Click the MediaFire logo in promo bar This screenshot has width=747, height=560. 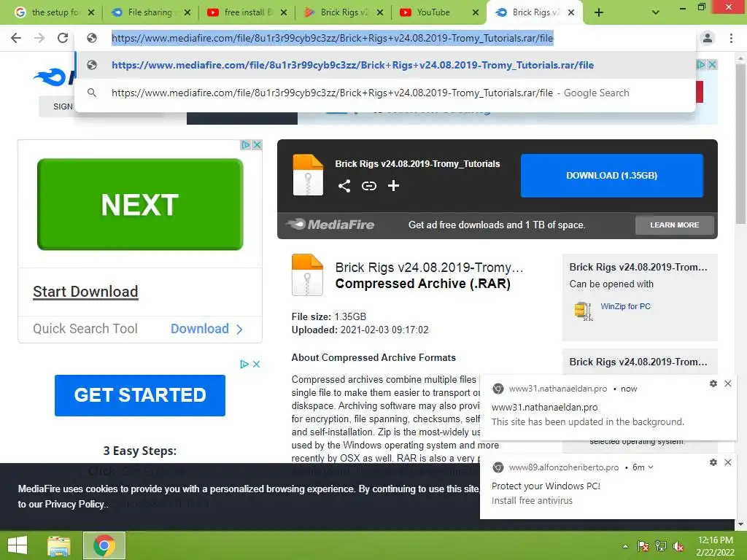click(330, 225)
